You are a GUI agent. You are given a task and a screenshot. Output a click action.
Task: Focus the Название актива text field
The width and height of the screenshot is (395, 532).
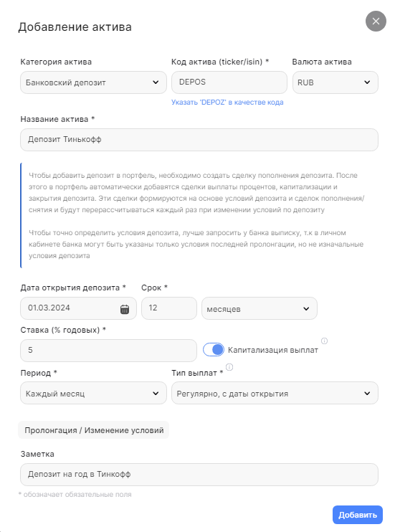(199, 140)
